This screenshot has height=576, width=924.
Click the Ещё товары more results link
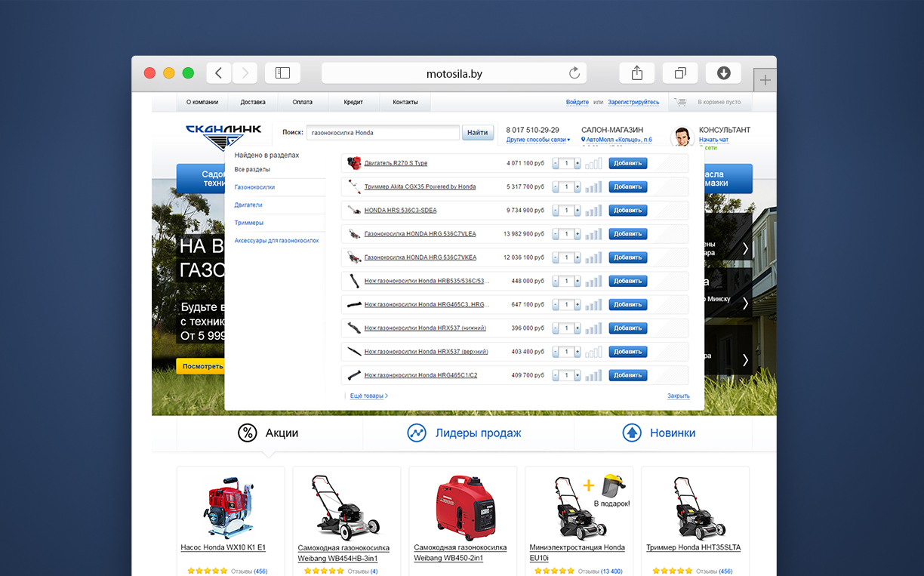(369, 396)
